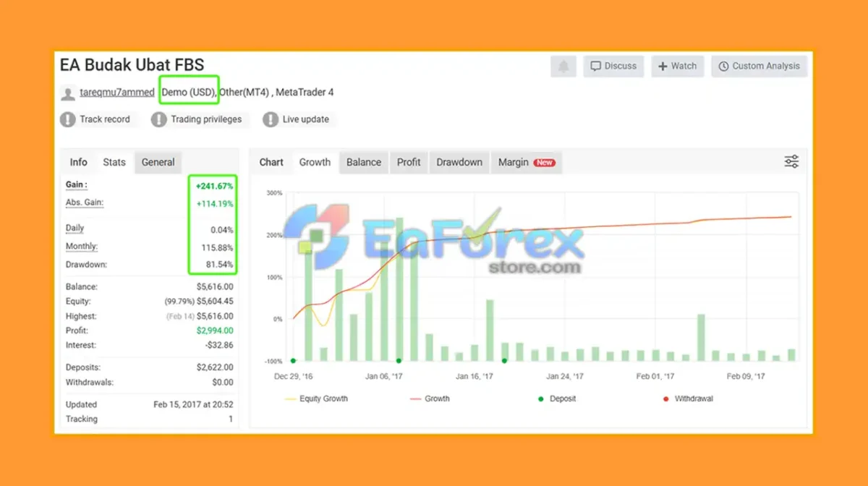Click the Abs. Gain label
The width and height of the screenshot is (868, 486).
[x=85, y=202]
